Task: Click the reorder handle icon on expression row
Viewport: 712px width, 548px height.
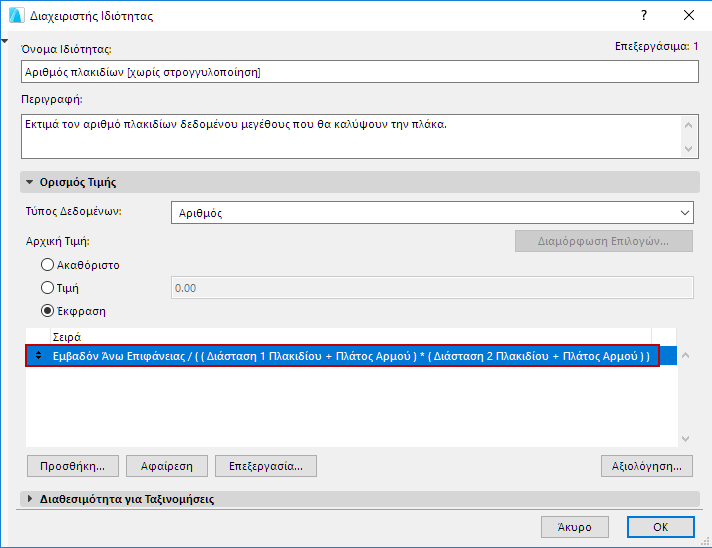Action: (38, 355)
